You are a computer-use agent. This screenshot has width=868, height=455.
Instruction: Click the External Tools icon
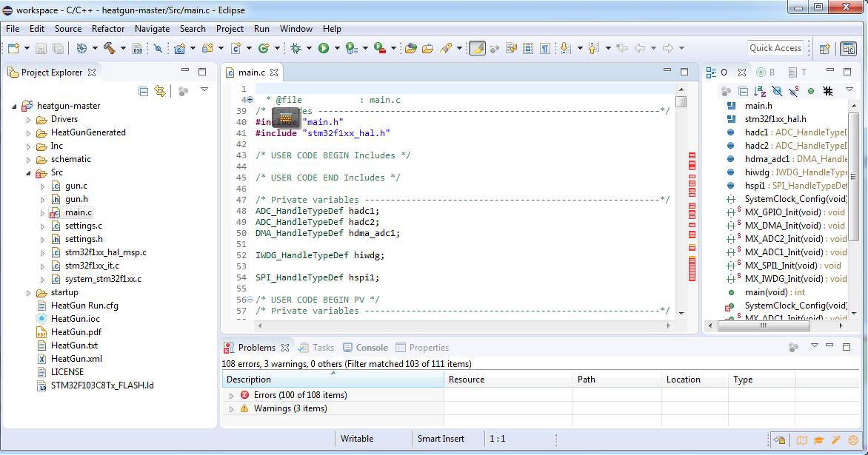tap(380, 48)
